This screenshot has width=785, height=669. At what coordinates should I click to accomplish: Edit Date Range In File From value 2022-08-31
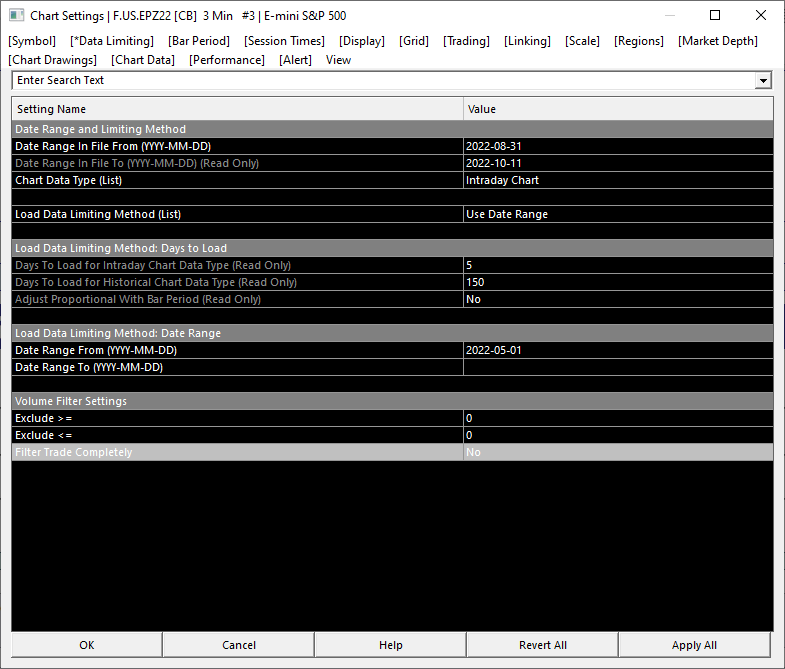pyautogui.click(x=618, y=146)
